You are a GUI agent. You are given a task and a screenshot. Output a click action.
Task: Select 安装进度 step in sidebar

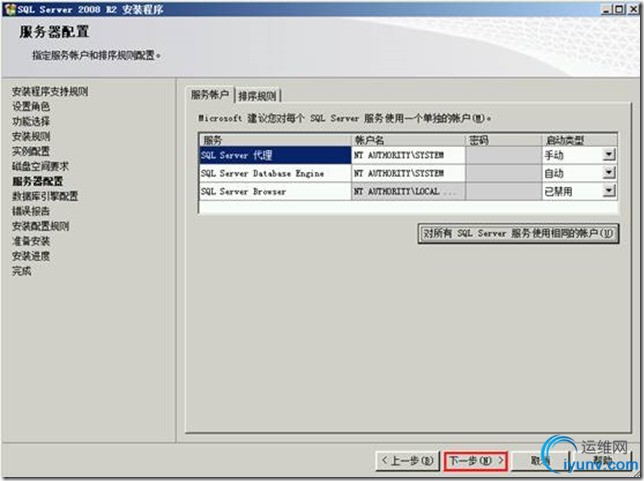click(x=31, y=256)
